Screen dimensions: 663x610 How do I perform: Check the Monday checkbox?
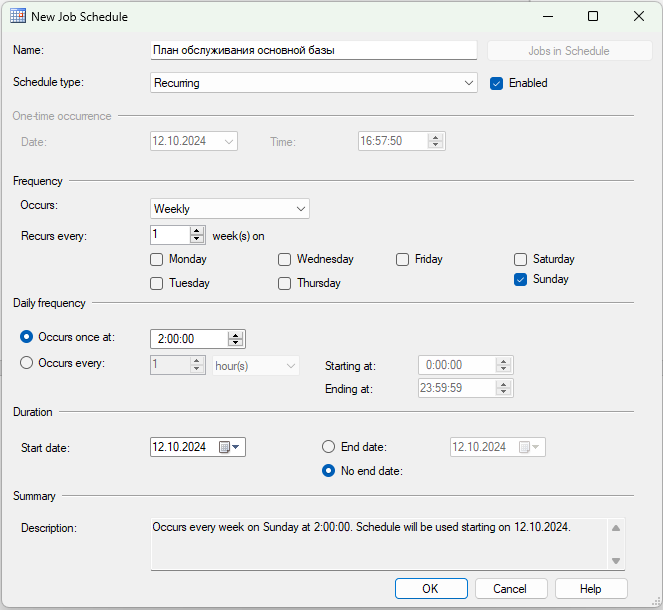pos(156,259)
